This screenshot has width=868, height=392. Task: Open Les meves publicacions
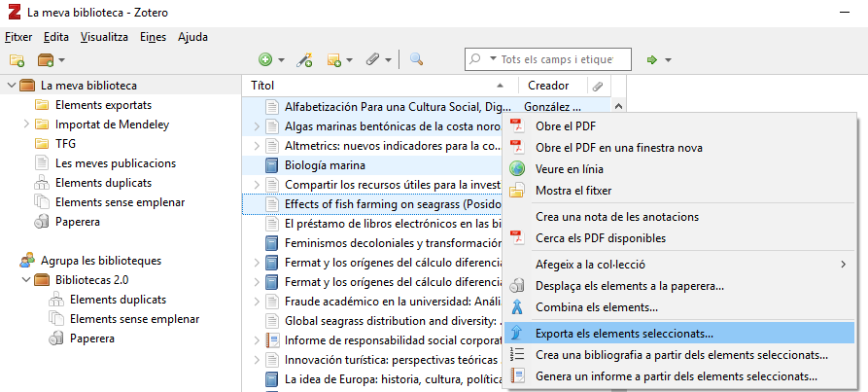(116, 162)
